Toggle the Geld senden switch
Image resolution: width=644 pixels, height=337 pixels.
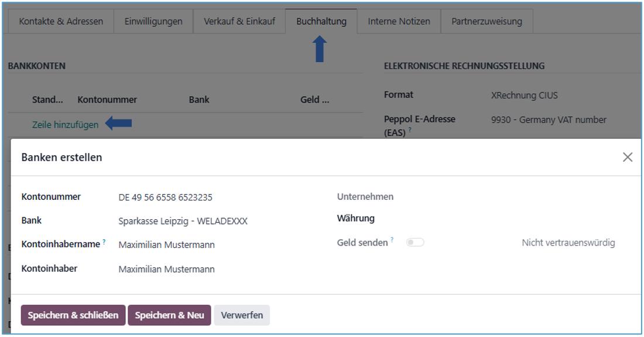(416, 243)
